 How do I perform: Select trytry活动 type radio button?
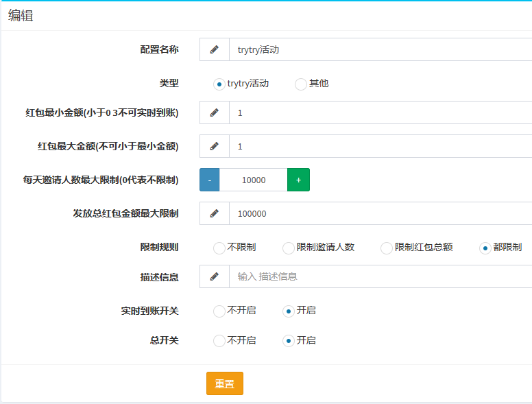(x=219, y=84)
